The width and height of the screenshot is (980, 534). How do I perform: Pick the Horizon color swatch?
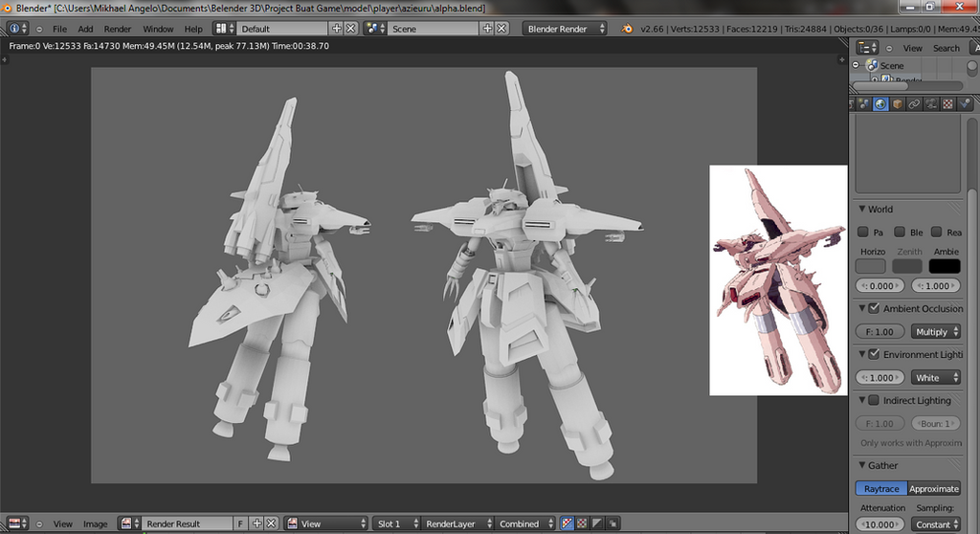click(870, 266)
